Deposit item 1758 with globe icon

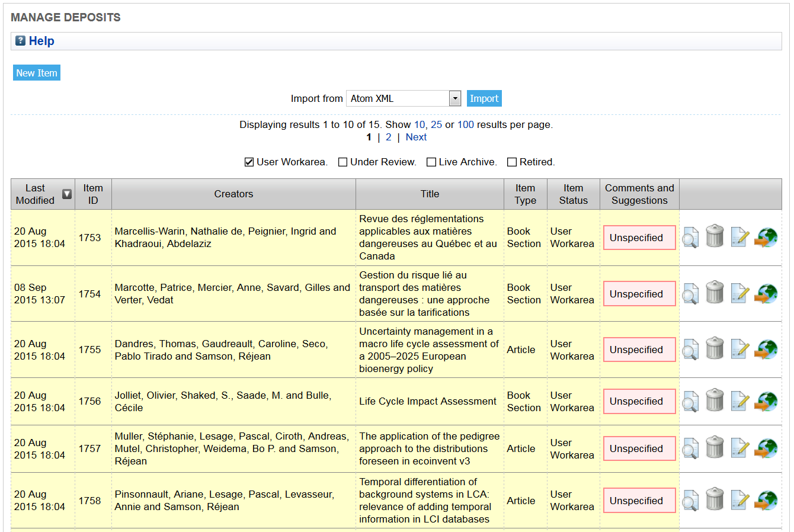(766, 501)
